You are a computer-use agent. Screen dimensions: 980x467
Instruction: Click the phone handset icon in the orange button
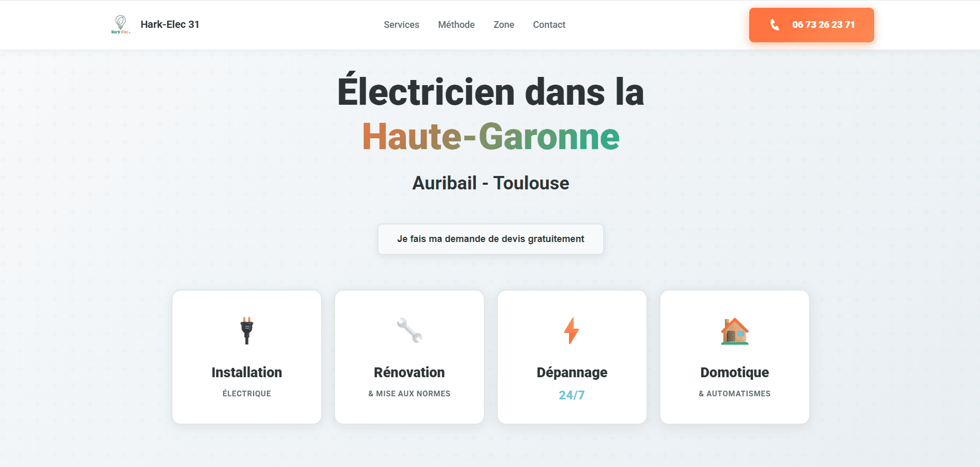pyautogui.click(x=774, y=24)
